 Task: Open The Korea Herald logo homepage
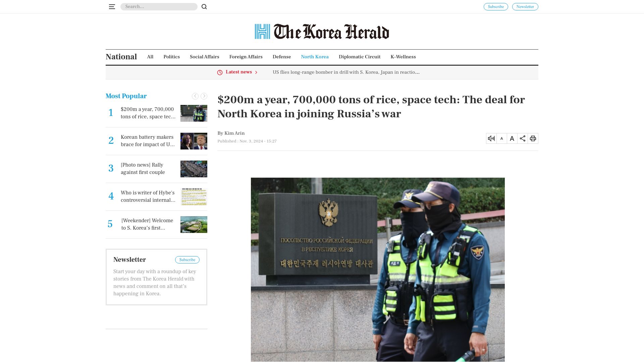click(322, 32)
